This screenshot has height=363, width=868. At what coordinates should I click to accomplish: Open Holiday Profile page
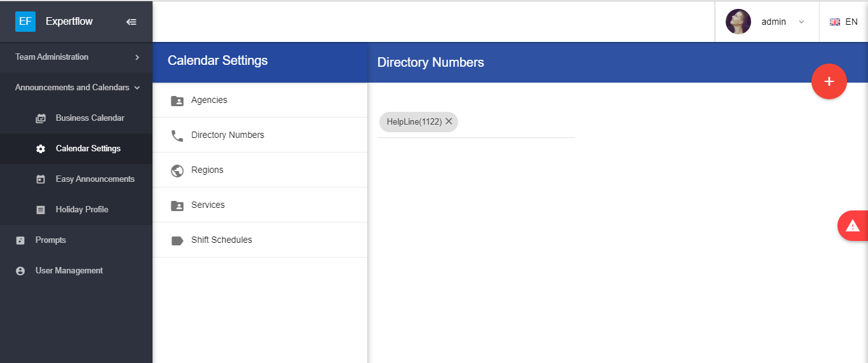(82, 210)
